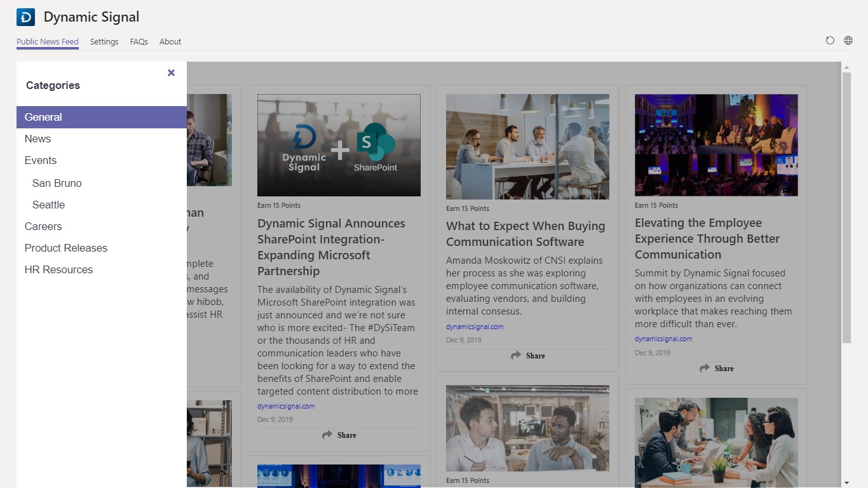Open the Elevating the Employee Experience headline
The image size is (868, 488).
pos(707,239)
